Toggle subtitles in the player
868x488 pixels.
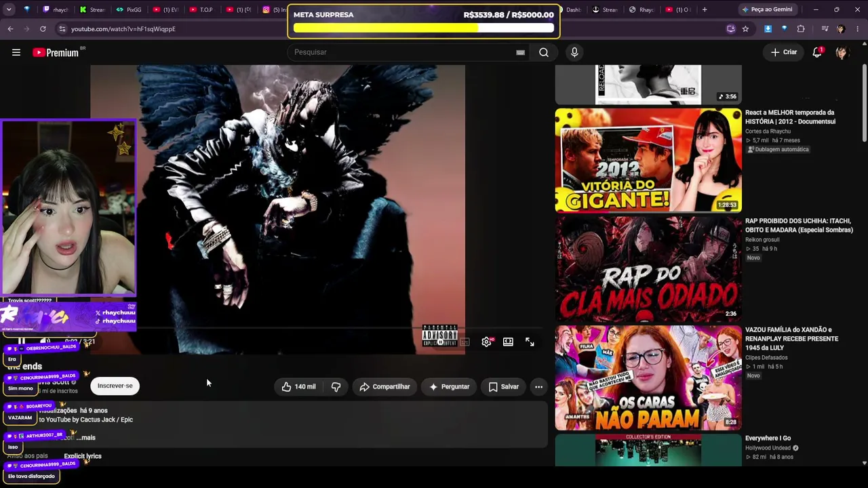click(465, 342)
